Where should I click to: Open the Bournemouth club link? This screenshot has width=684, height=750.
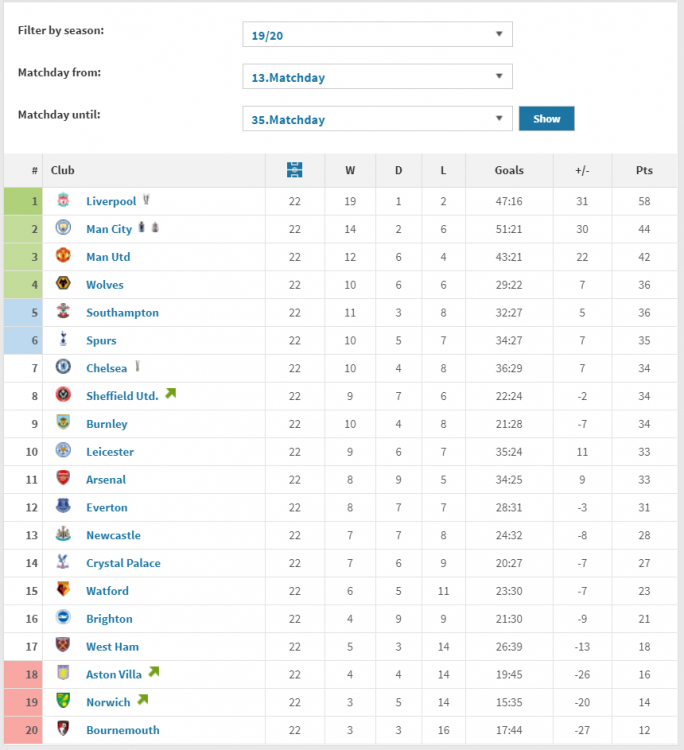point(122,730)
